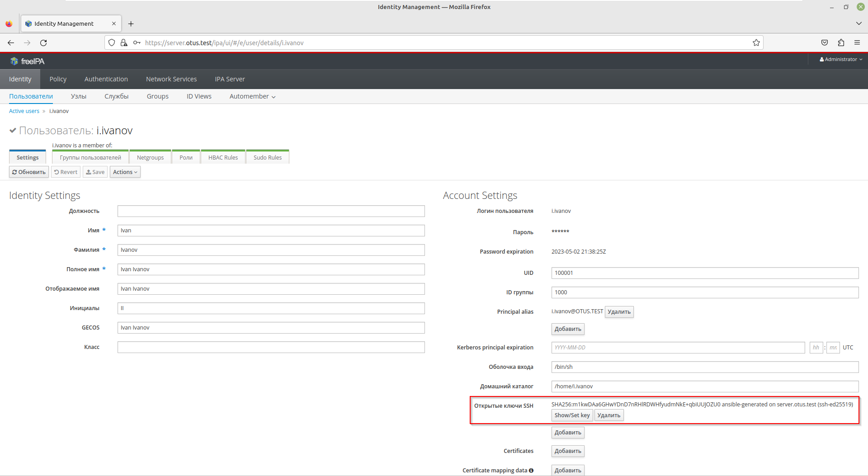
Task: Click the GECOS field
Action: point(271,328)
